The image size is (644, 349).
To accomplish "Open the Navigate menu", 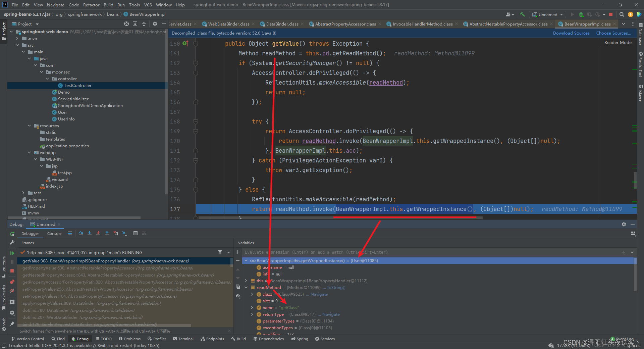I will click(x=56, y=5).
